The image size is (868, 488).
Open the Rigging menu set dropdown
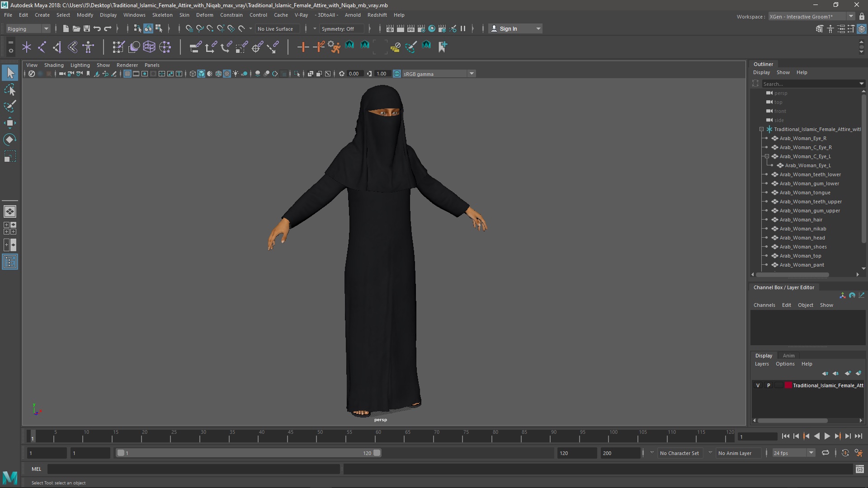[28, 28]
